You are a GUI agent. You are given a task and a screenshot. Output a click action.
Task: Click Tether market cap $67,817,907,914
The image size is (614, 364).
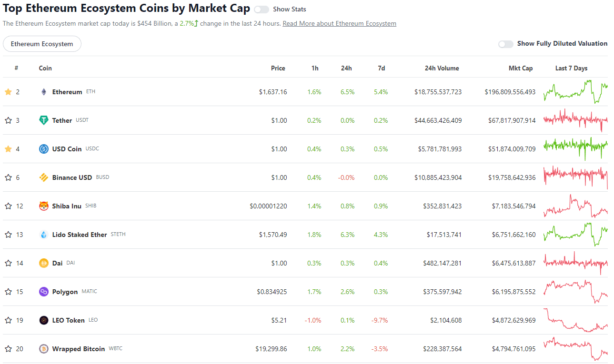coord(512,120)
